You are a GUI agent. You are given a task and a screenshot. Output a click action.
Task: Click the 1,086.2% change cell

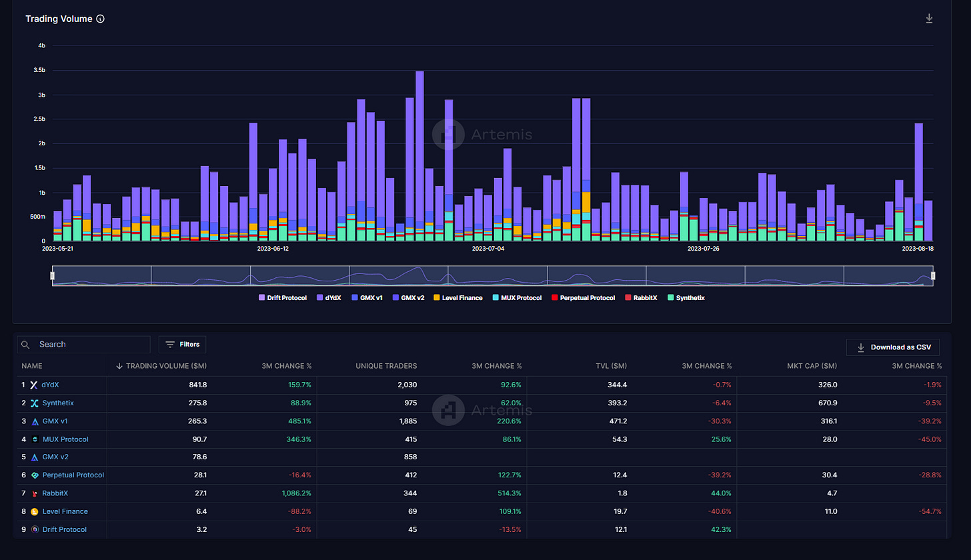click(x=297, y=493)
